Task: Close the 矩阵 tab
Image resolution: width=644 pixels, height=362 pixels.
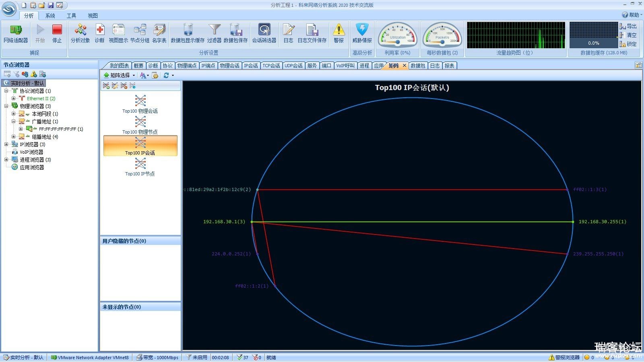Action: [404, 66]
